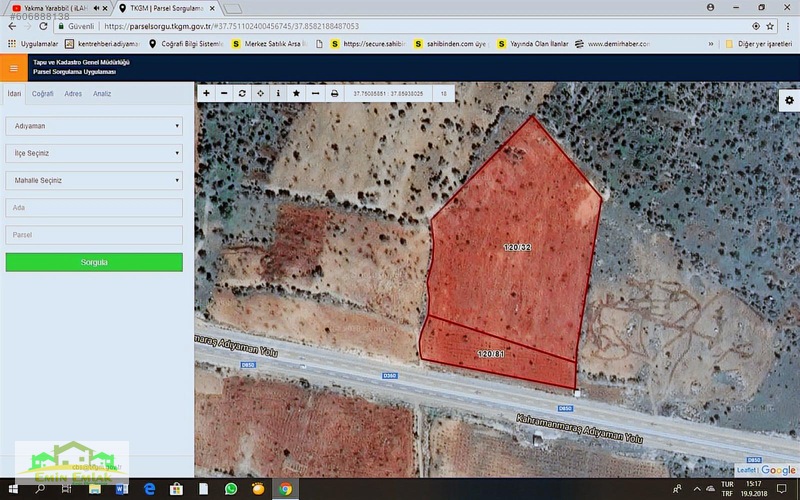Open Microsoft Edge from taskbar

[149, 489]
